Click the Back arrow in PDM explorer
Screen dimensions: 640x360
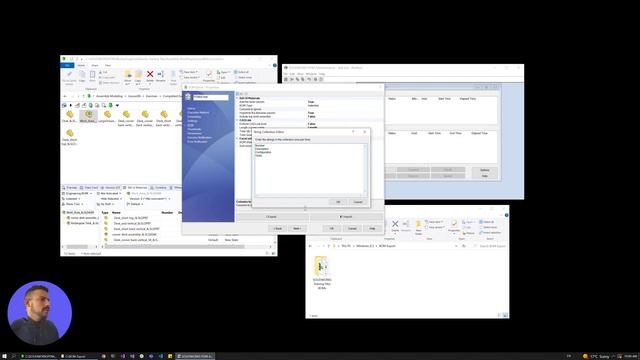(x=65, y=96)
